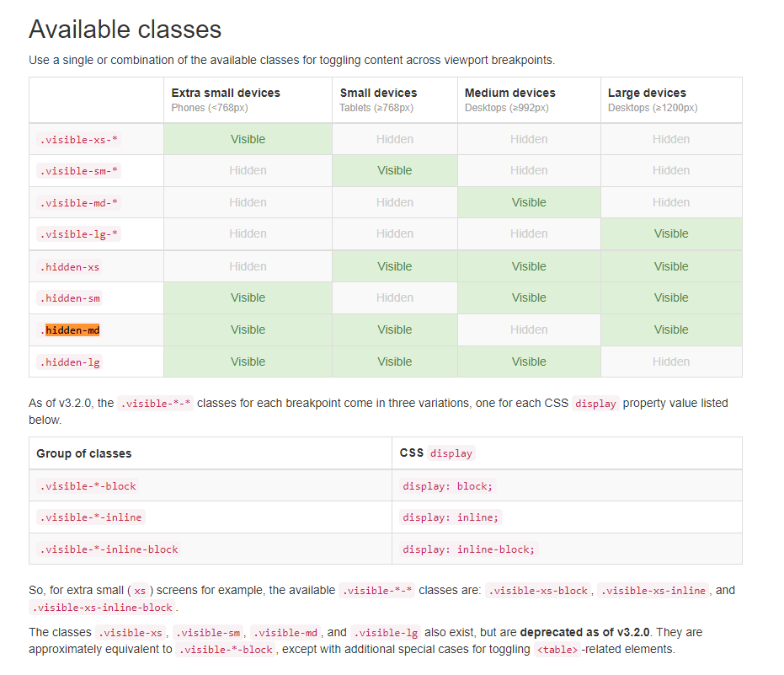Click the "Extra small devices" column header
Viewport: 784px width, 675px height.
tap(226, 93)
